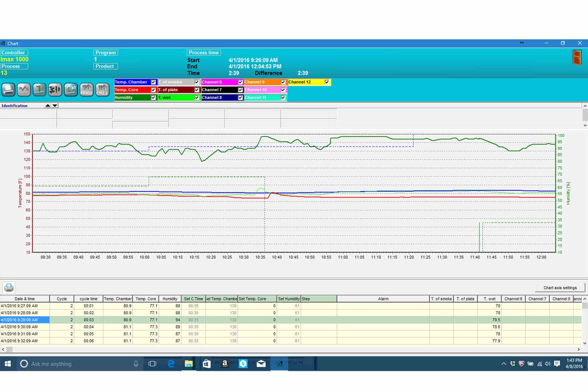Click the line graph view icon
588x392 pixels.
(24, 89)
